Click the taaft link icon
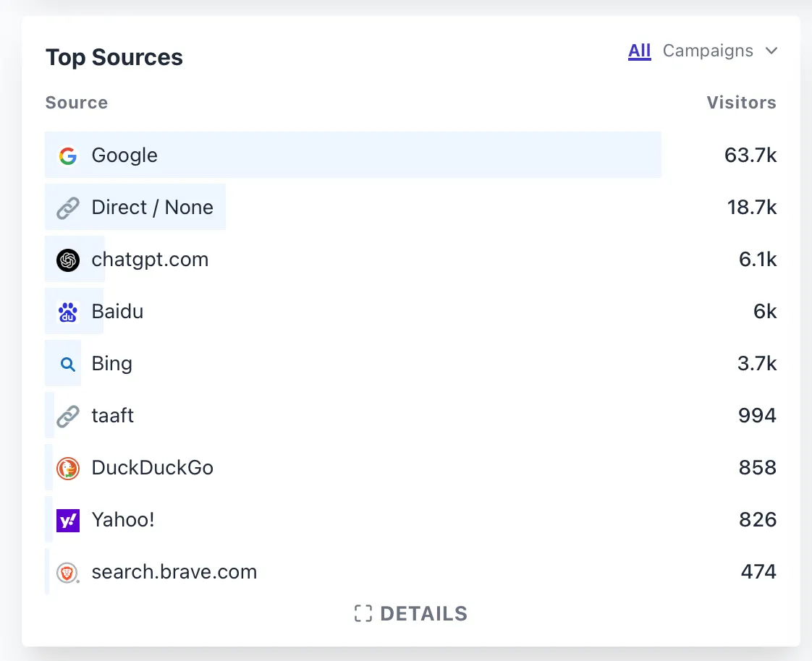The width and height of the screenshot is (812, 661). [x=68, y=416]
